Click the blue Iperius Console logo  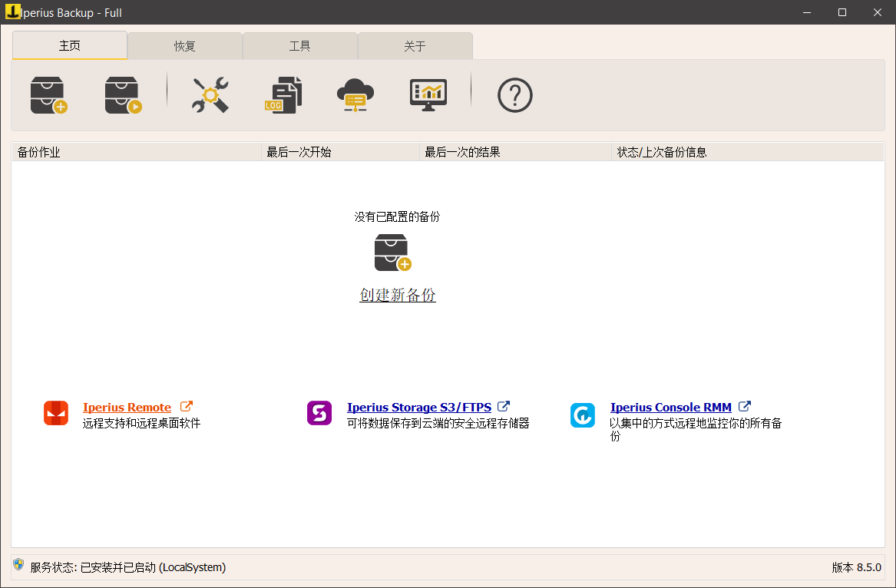point(583,415)
